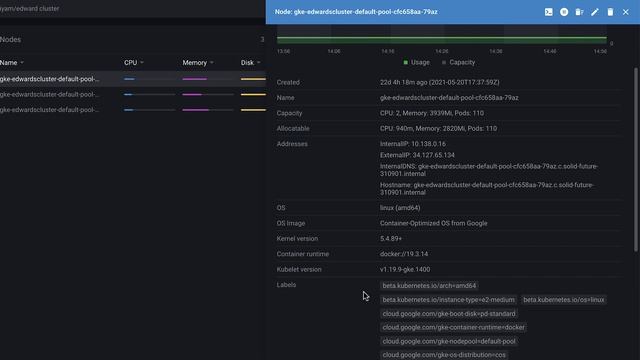The image size is (640, 360).
Task: Sort the Nodes table by Name
Action: [12, 62]
